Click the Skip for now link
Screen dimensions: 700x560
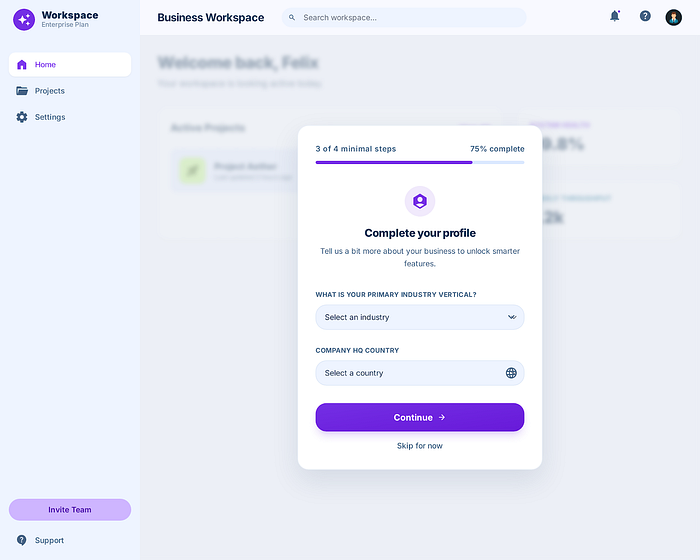(420, 446)
